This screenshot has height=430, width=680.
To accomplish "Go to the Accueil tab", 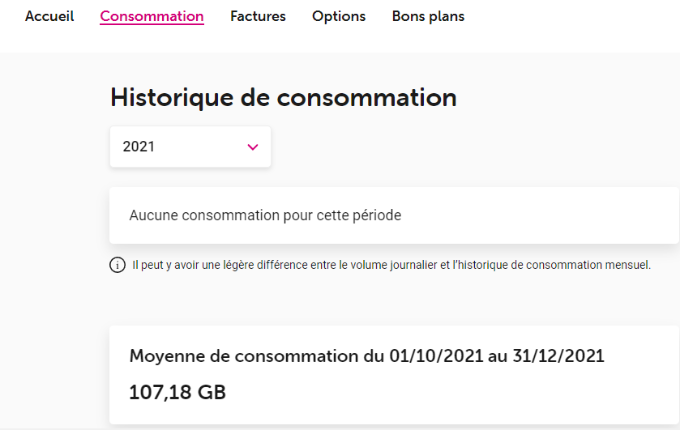I will [49, 16].
